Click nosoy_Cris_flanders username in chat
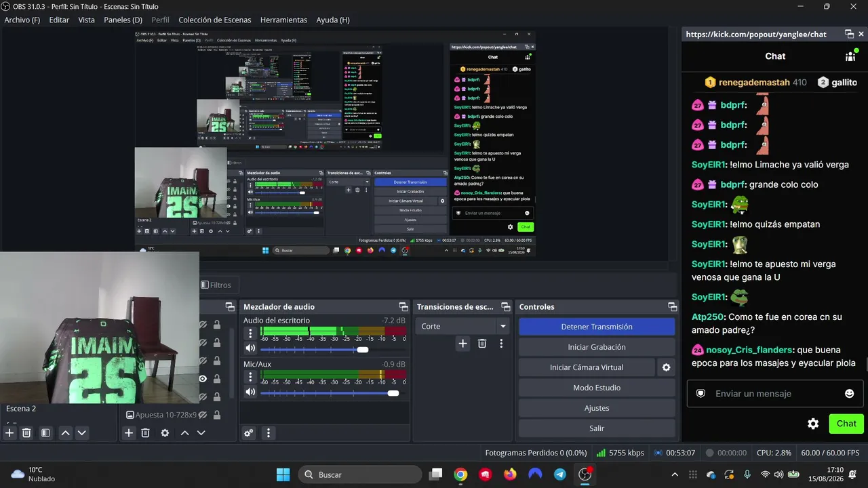This screenshot has width=868, height=488. [x=749, y=350]
